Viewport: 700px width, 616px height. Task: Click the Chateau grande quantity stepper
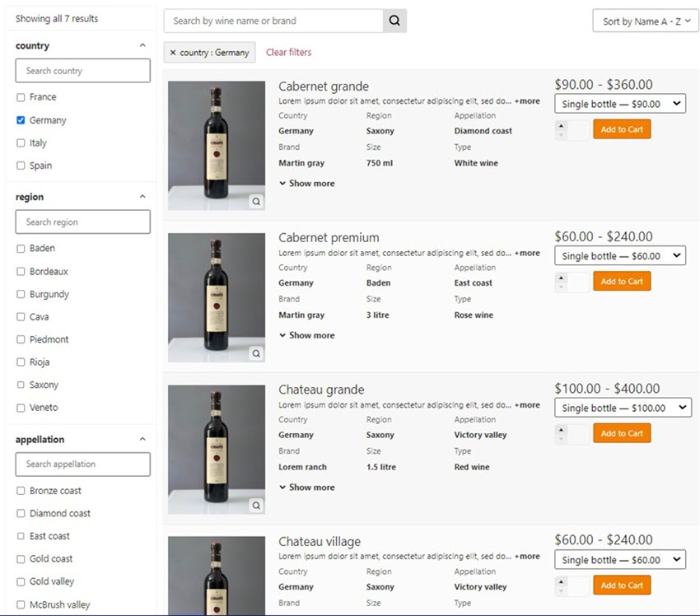click(572, 434)
